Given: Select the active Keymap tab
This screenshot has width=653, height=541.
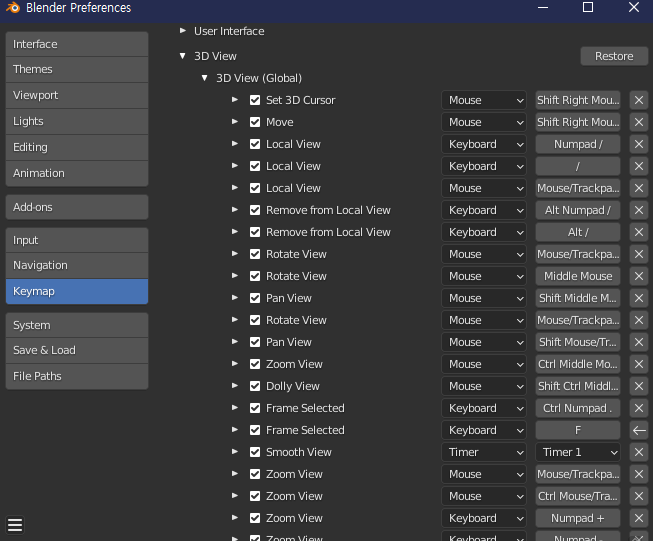Looking at the screenshot, I should pyautogui.click(x=77, y=292).
